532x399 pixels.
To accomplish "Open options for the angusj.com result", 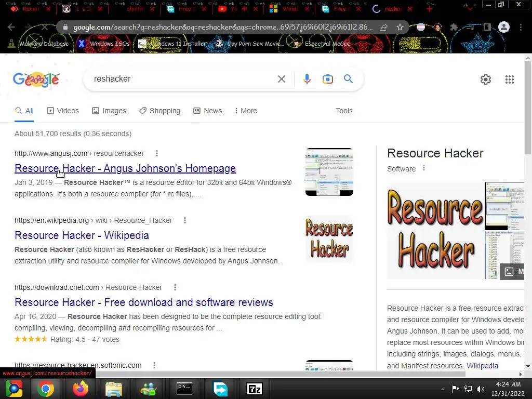I will 157,153.
